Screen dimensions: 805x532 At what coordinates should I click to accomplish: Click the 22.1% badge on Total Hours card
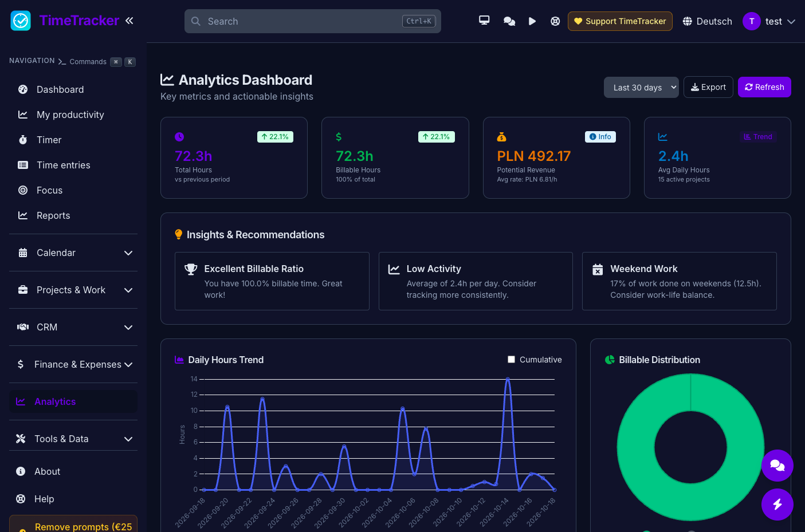(x=275, y=137)
